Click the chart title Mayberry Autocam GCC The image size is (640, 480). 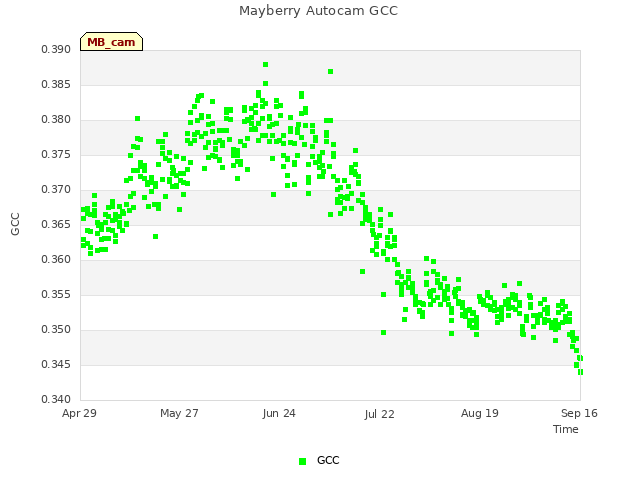[318, 11]
